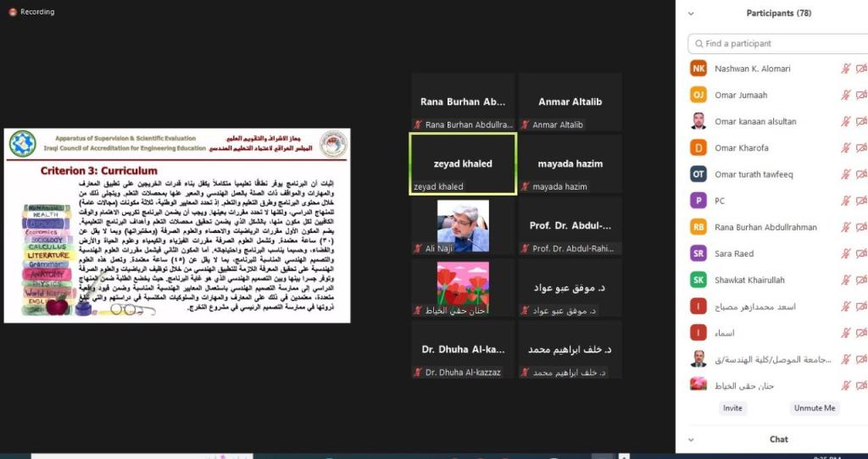The width and height of the screenshot is (868, 459).
Task: Collapse the Chat panel chevron
Action: (692, 440)
